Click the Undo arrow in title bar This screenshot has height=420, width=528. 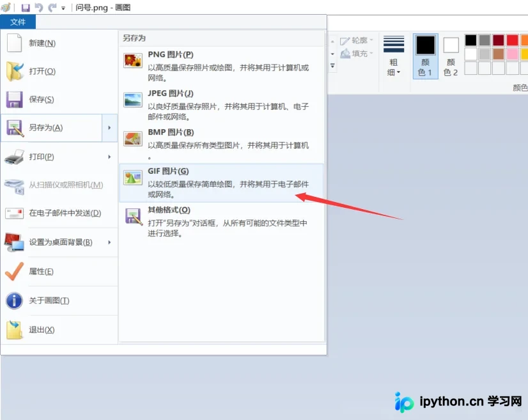click(x=39, y=8)
